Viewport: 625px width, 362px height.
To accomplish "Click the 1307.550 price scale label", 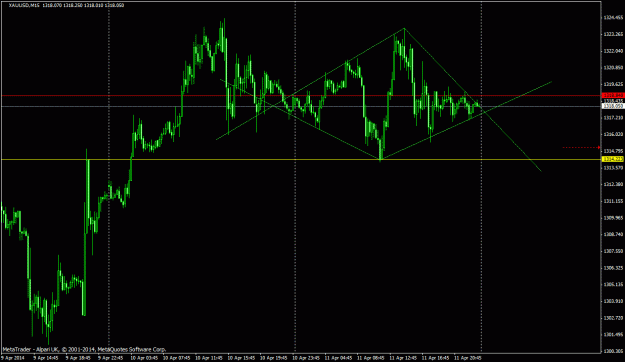I will (x=613, y=251).
